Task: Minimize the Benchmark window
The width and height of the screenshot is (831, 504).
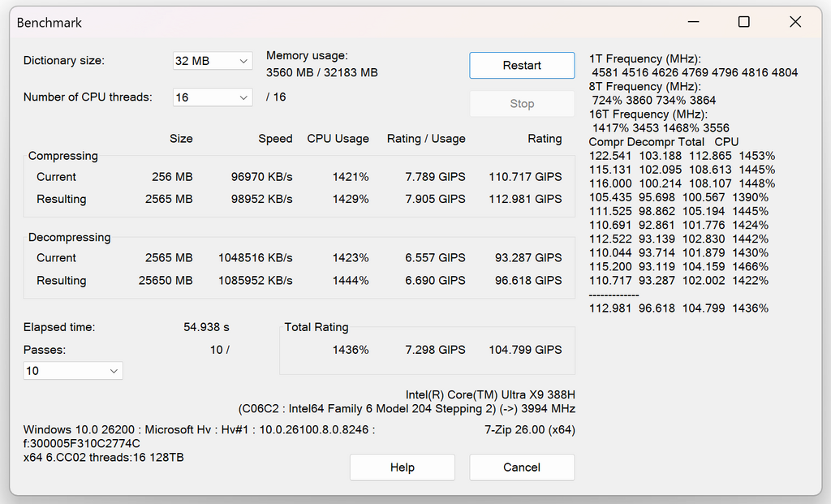Action: coord(692,22)
